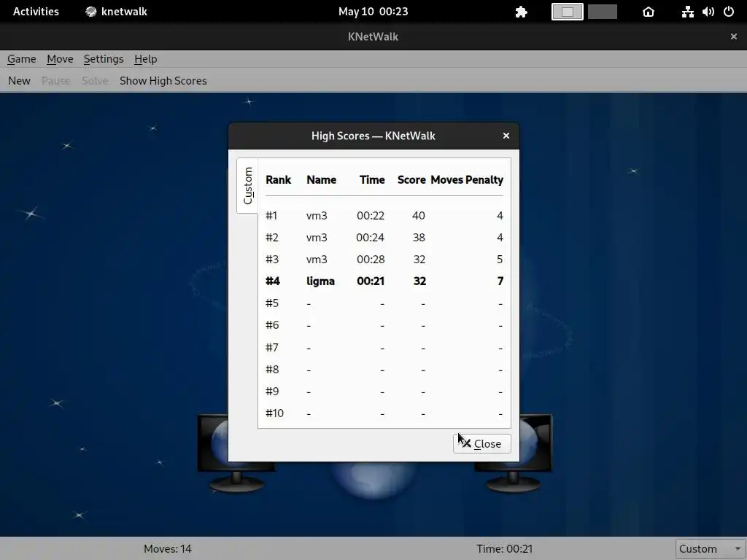Screen dimensions: 747x560
Task: Click the Score column header
Action: 411,179
